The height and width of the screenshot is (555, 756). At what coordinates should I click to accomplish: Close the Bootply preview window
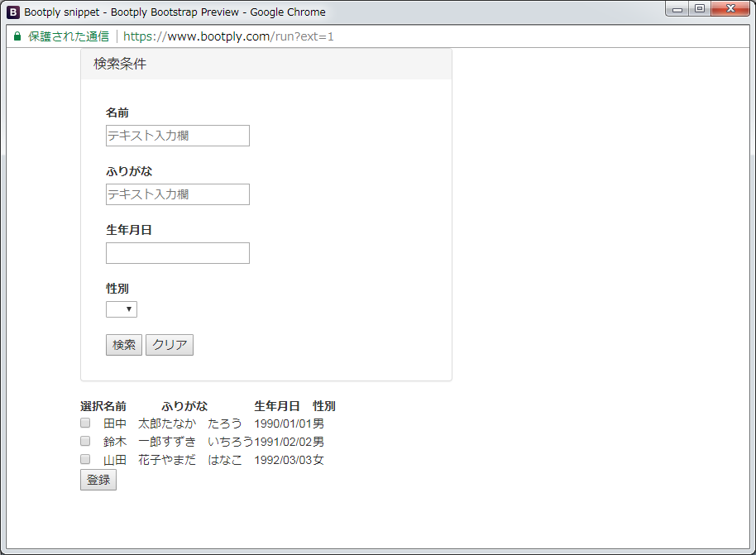(x=729, y=9)
